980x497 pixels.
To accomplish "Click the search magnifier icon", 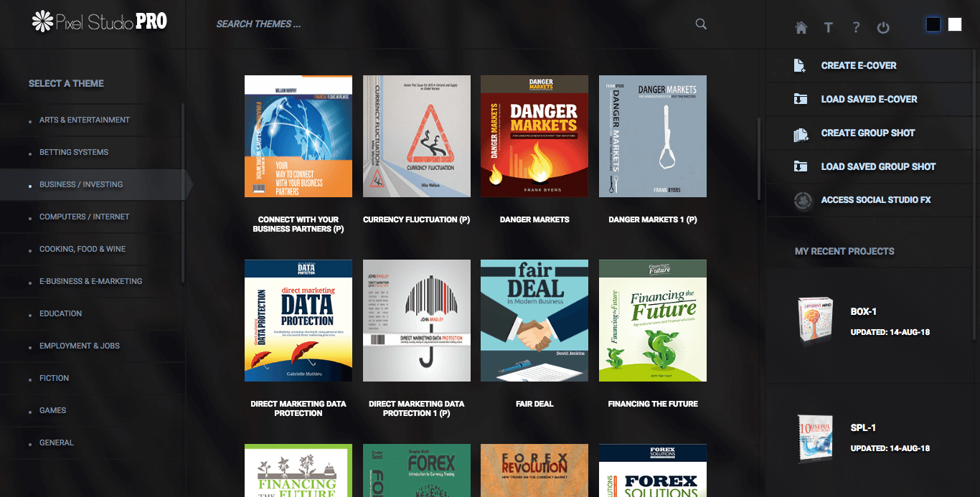I will [x=701, y=24].
